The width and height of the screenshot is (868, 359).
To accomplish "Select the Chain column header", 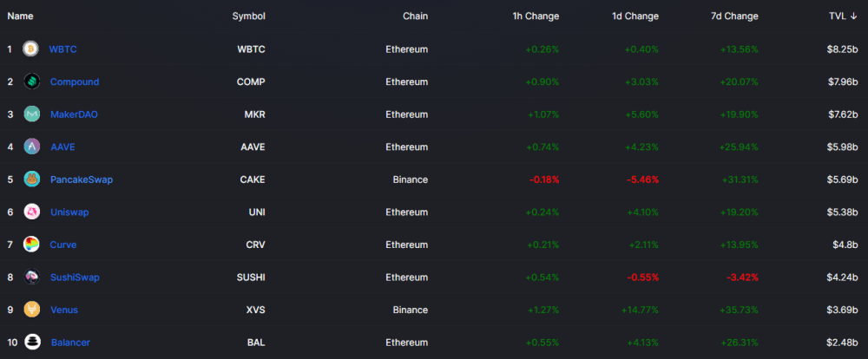I will tap(415, 16).
